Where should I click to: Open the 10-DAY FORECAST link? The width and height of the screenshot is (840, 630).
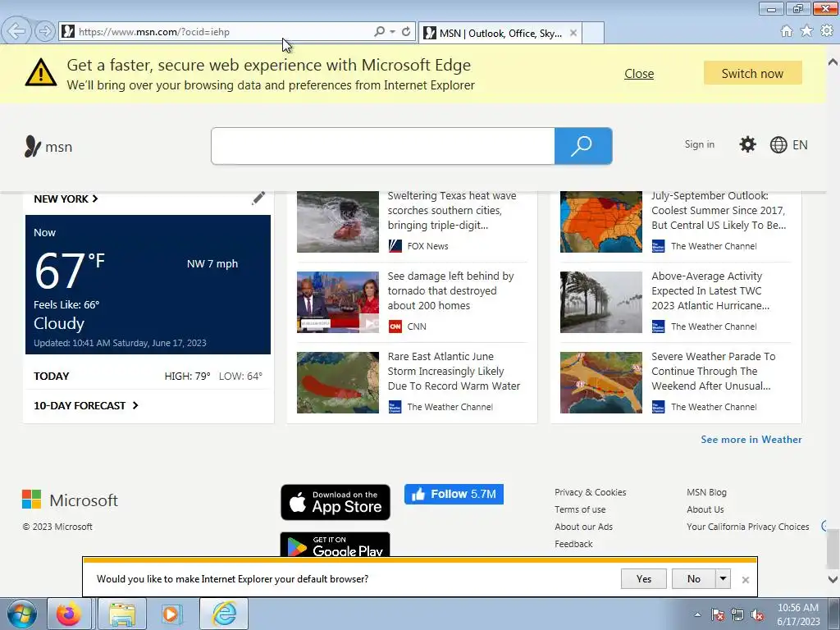pyautogui.click(x=85, y=405)
